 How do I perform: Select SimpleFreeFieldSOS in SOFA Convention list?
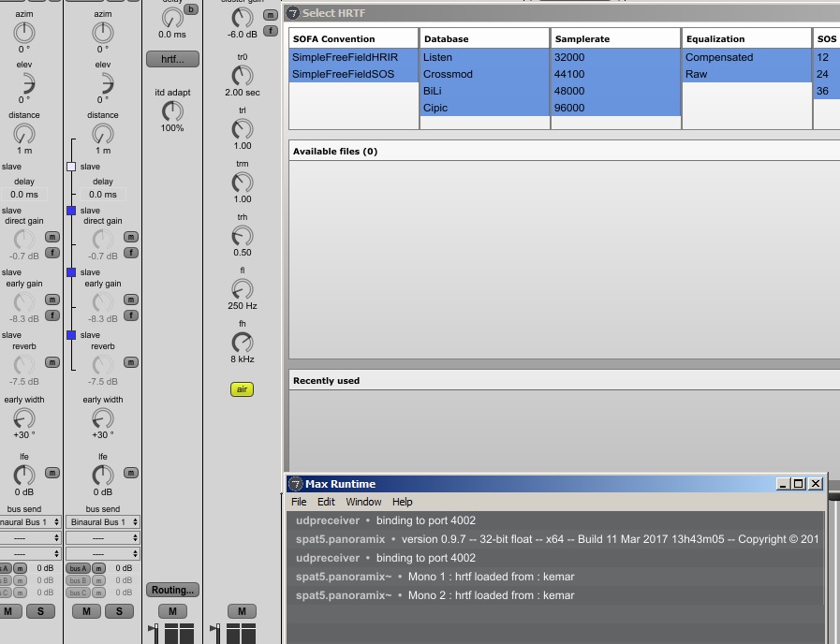354,74
